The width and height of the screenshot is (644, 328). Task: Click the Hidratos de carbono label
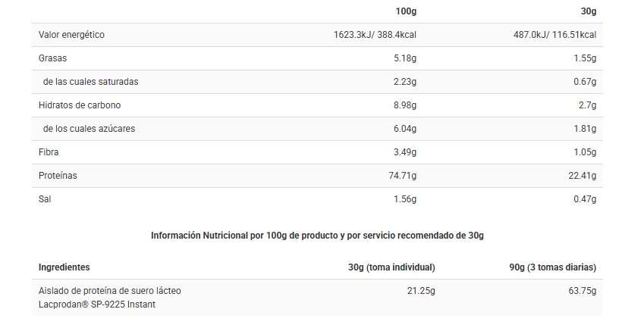[80, 105]
